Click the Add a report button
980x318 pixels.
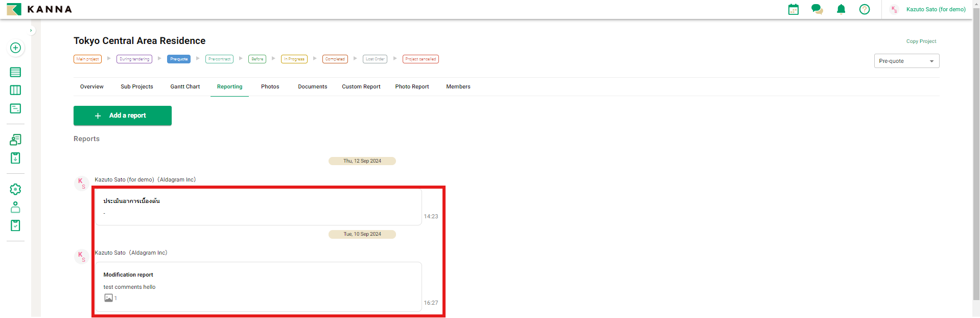click(123, 116)
